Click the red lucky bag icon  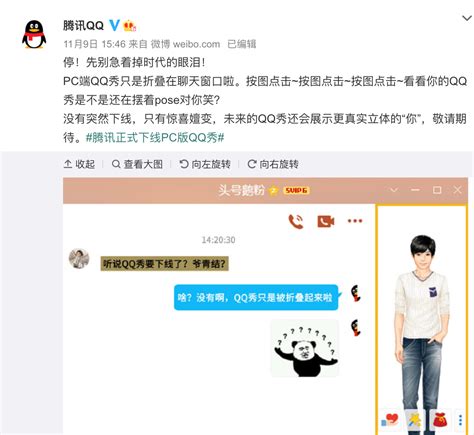440,419
